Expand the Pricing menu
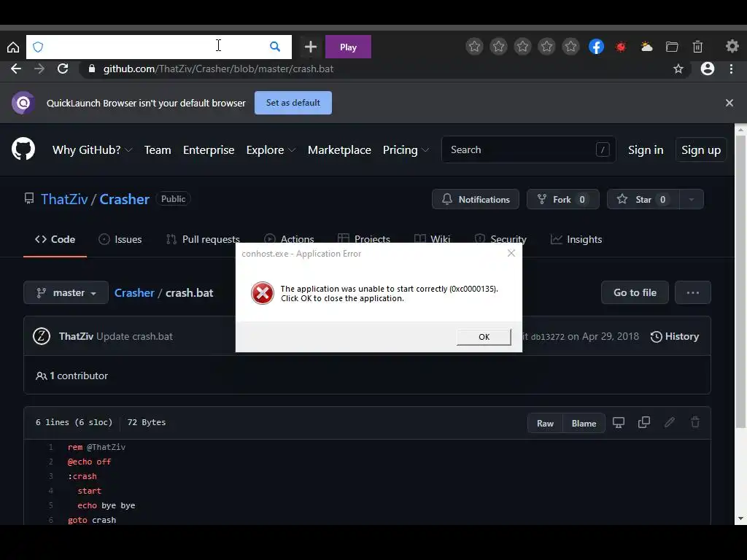This screenshot has width=747, height=560. pyautogui.click(x=406, y=150)
